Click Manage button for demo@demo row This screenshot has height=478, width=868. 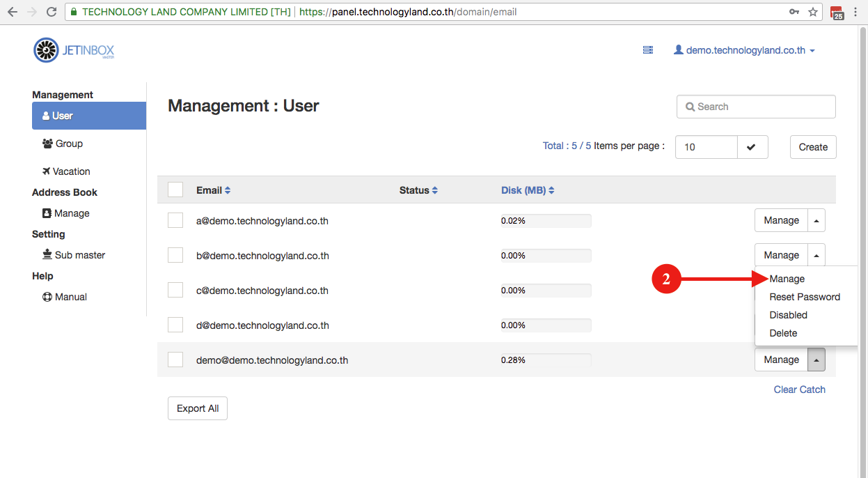[781, 360]
